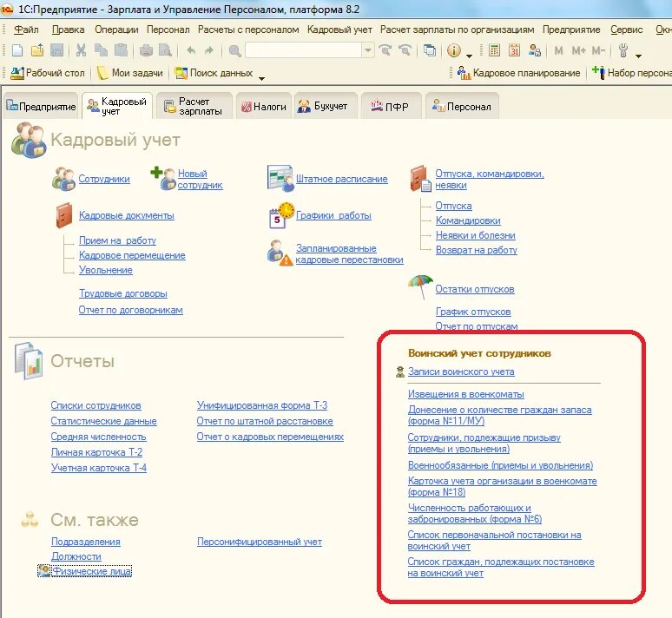Click the Новый сотрудник link

pos(200,179)
